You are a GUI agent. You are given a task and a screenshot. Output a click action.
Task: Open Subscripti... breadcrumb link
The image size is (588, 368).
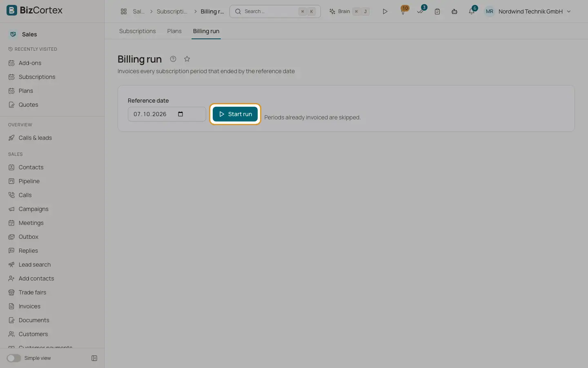(172, 11)
